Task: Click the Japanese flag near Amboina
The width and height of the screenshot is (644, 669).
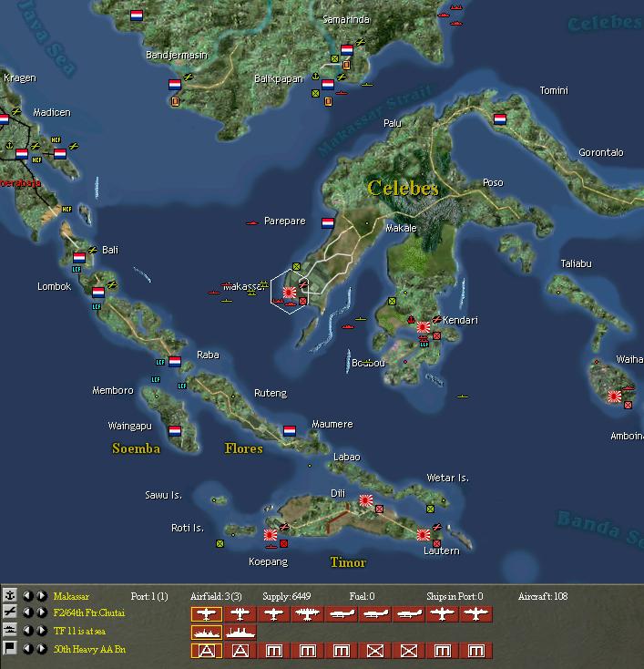Action: [x=615, y=396]
